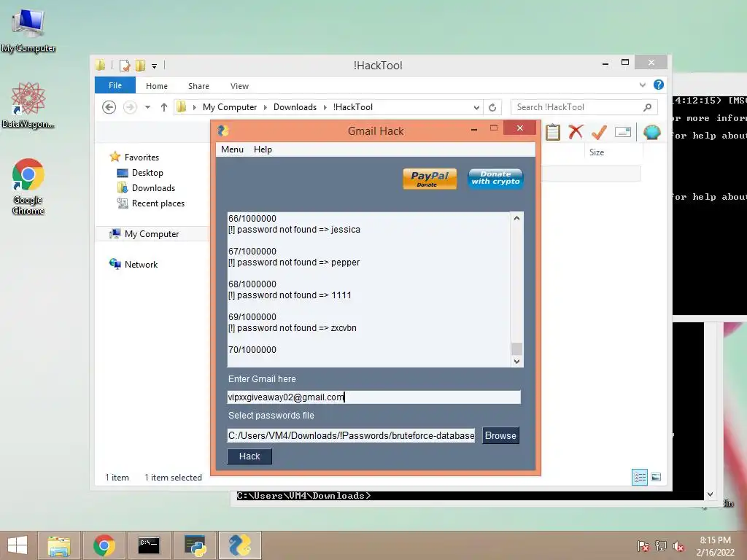Click the passwords file path field
The width and height of the screenshot is (747, 560).
click(x=351, y=436)
